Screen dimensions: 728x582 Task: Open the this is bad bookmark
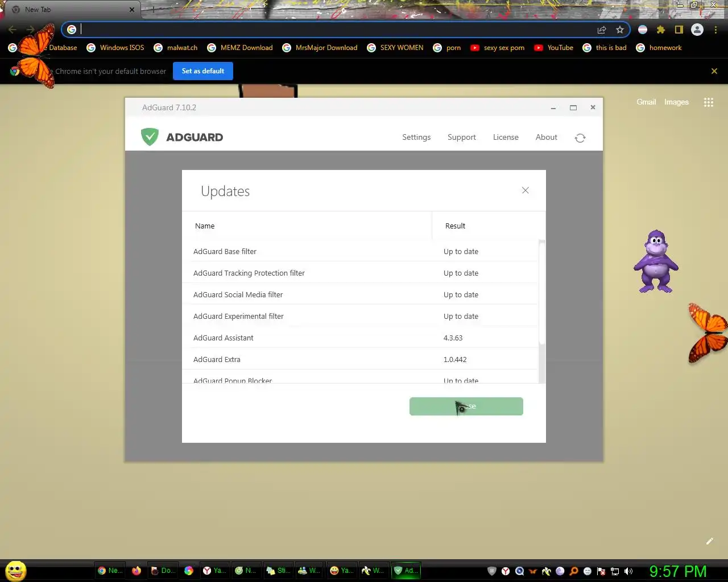605,48
